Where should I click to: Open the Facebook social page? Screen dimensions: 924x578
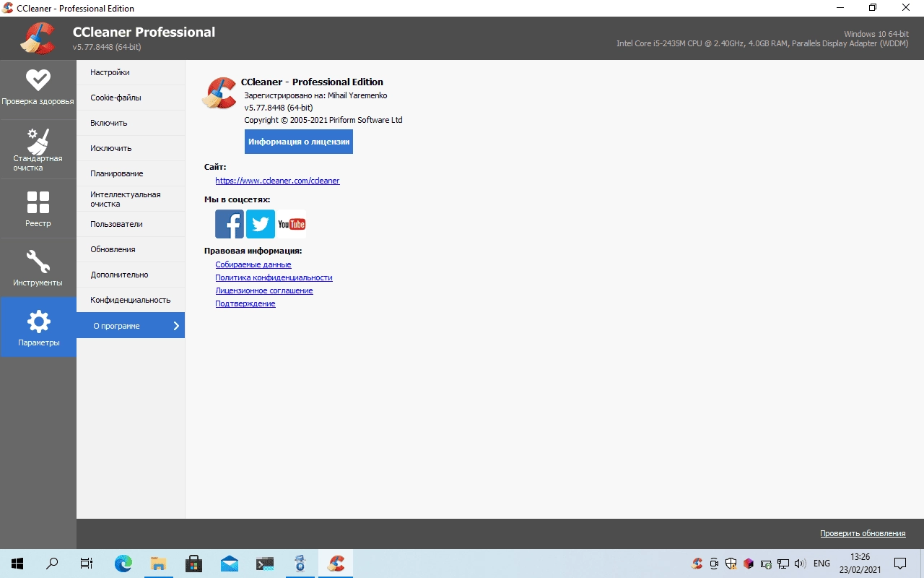point(230,224)
